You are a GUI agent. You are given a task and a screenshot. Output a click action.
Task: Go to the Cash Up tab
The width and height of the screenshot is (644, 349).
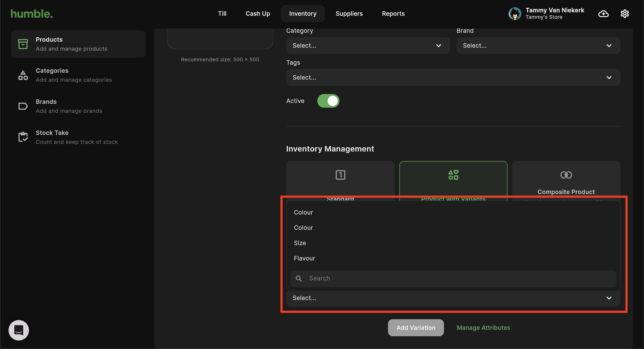click(x=257, y=13)
